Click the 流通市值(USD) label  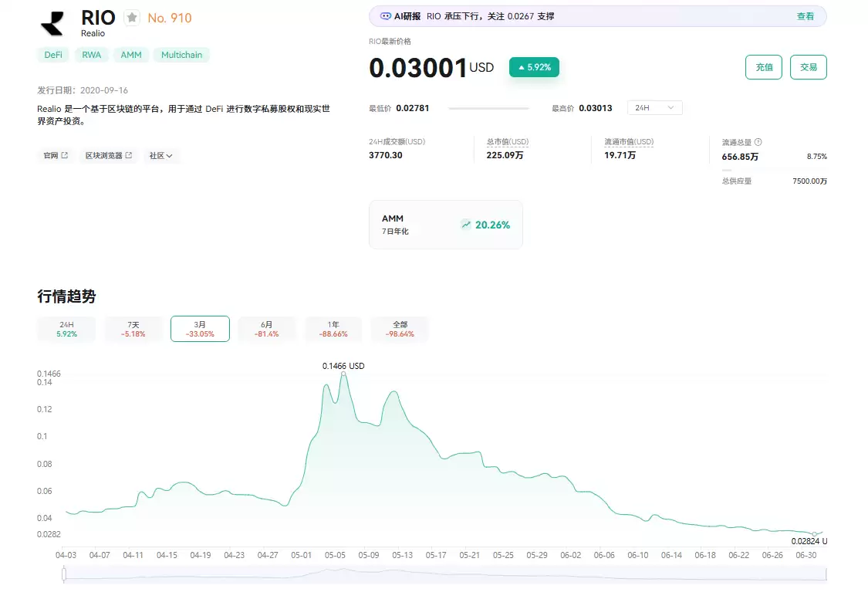tap(629, 142)
